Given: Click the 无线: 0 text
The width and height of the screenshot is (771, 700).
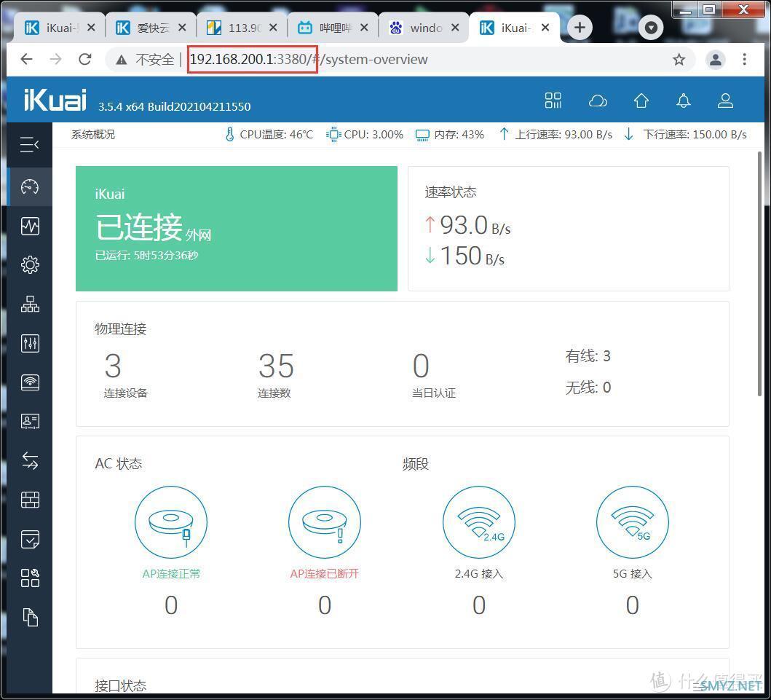Looking at the screenshot, I should tap(588, 388).
